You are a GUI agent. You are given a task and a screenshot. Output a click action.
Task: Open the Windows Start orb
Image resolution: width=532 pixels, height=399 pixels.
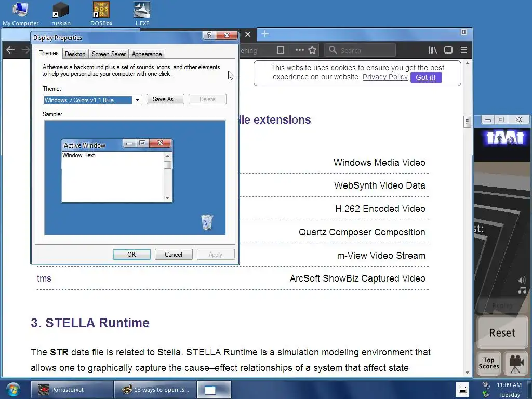[13, 390]
